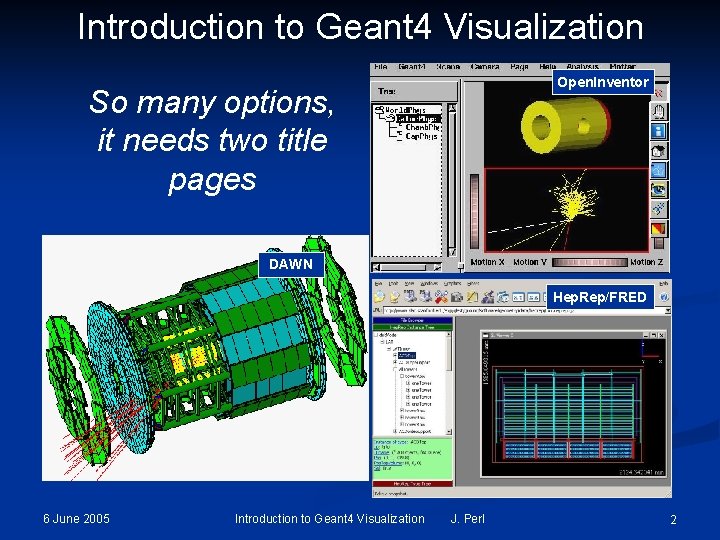The image size is (720, 540).
Task: Click the yellow cylinder in the upper 3D viewport
Action: tap(566, 125)
